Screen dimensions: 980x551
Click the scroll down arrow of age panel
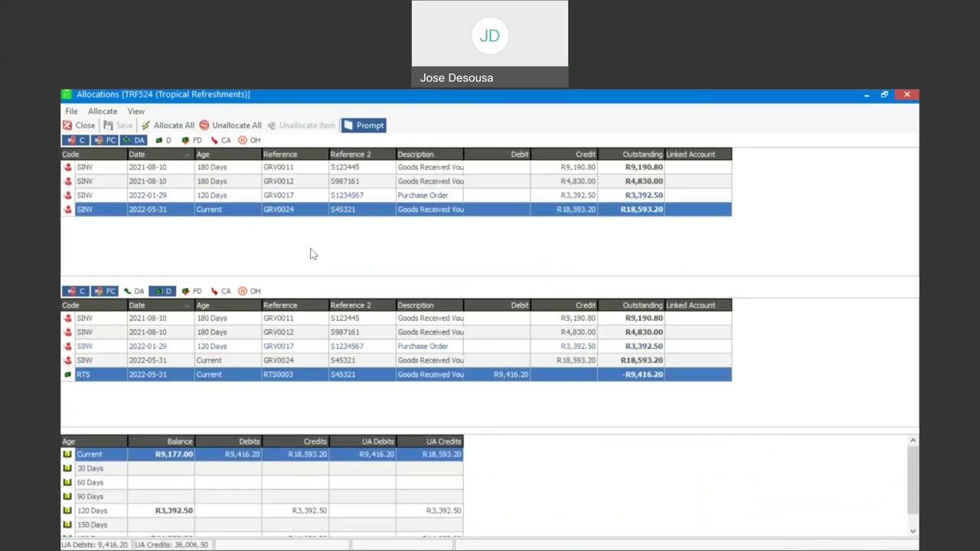pos(913,531)
